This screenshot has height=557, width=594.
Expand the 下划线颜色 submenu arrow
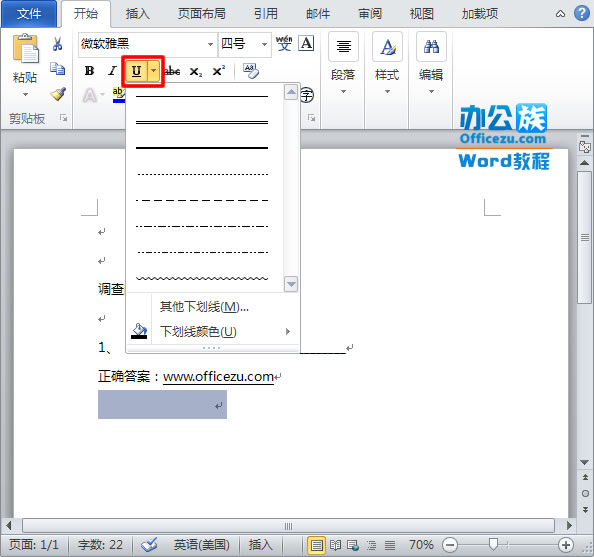coord(288,332)
